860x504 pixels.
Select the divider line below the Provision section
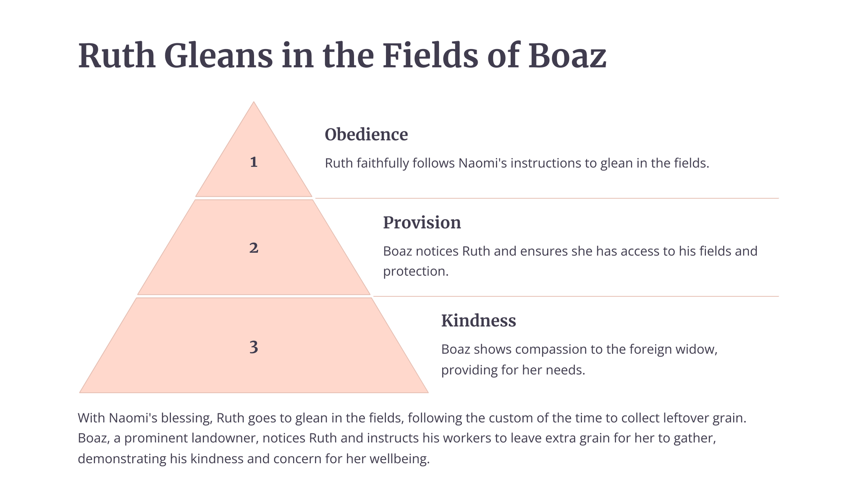pyautogui.click(x=576, y=296)
